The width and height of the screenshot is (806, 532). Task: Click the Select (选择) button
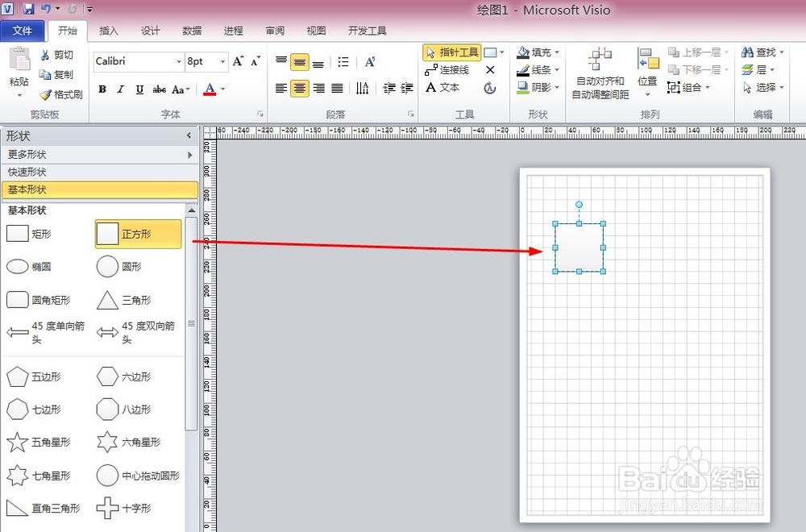[762, 87]
